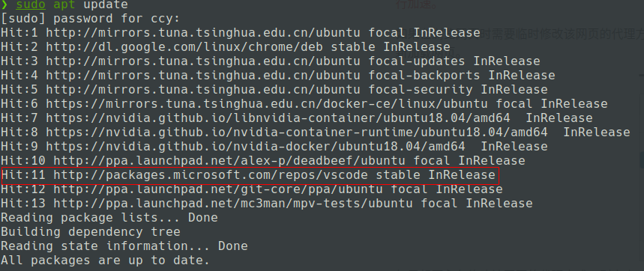Click the sudo command word
This screenshot has width=644, height=271.
pyautogui.click(x=31, y=5)
